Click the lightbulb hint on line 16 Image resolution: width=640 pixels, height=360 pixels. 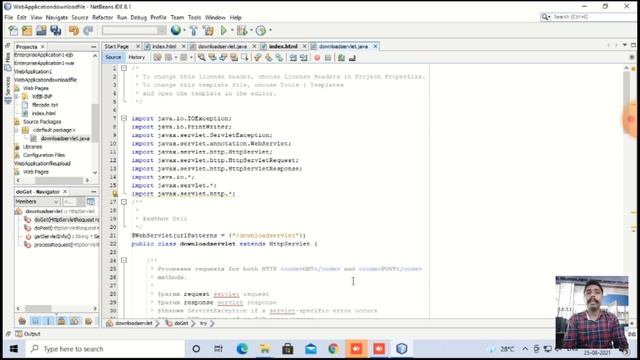click(115, 194)
